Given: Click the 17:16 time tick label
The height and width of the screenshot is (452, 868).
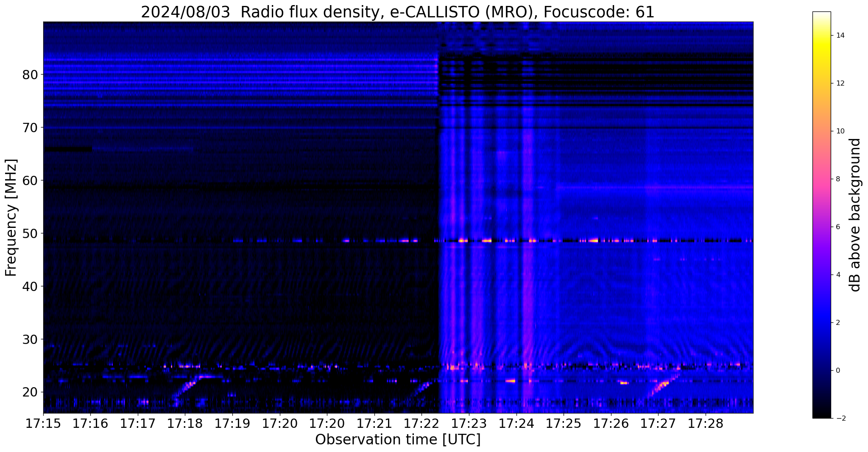Looking at the screenshot, I should [x=90, y=424].
